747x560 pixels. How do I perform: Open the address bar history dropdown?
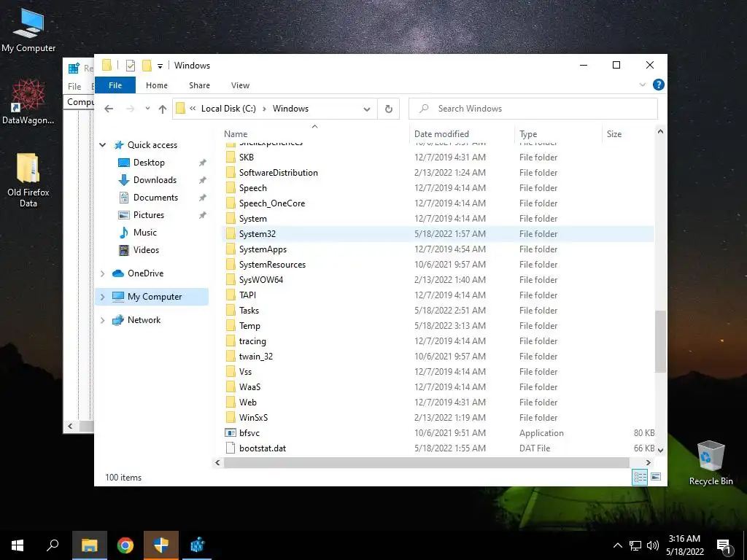point(367,109)
